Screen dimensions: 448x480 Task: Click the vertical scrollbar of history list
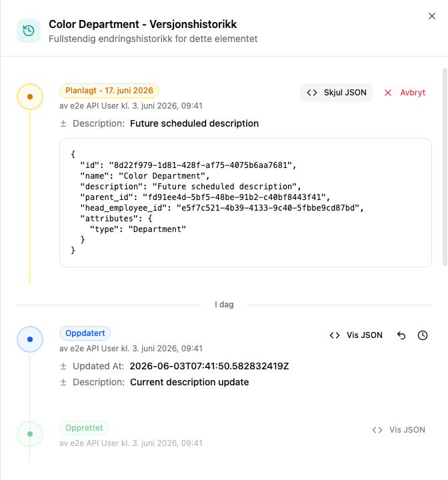[x=445, y=167]
